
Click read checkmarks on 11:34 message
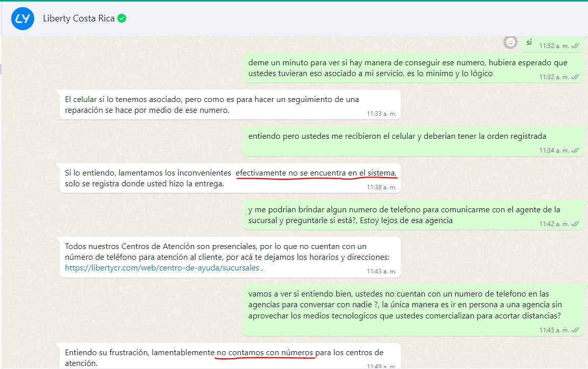pos(575,151)
